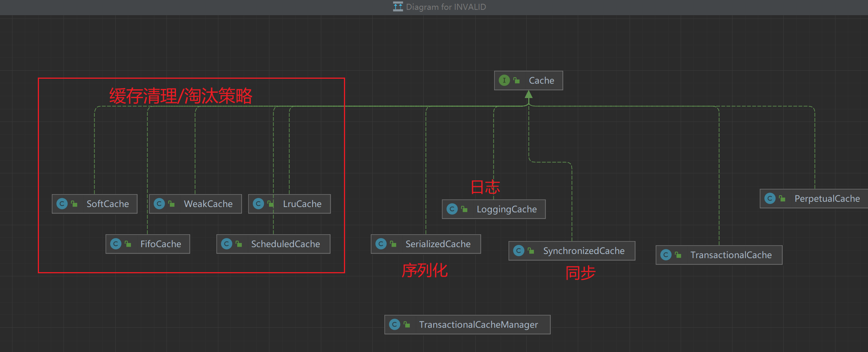Click the class icon of ScheduledCache

pos(227,244)
